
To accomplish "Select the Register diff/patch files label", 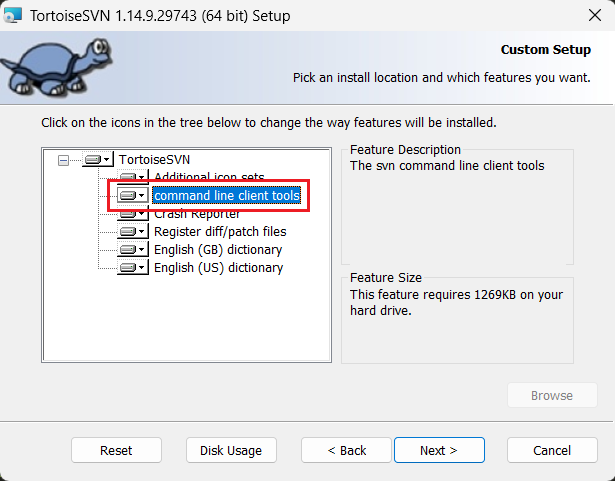I will coord(220,232).
